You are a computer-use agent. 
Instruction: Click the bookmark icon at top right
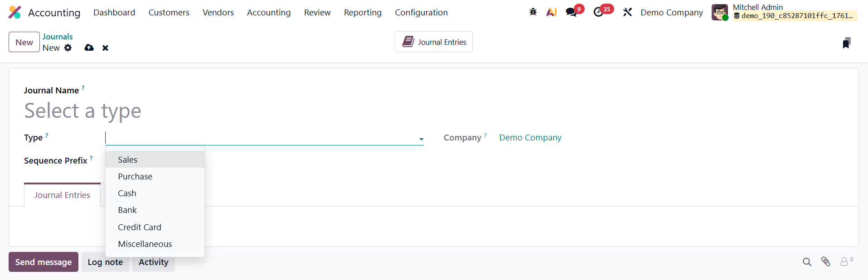846,43
